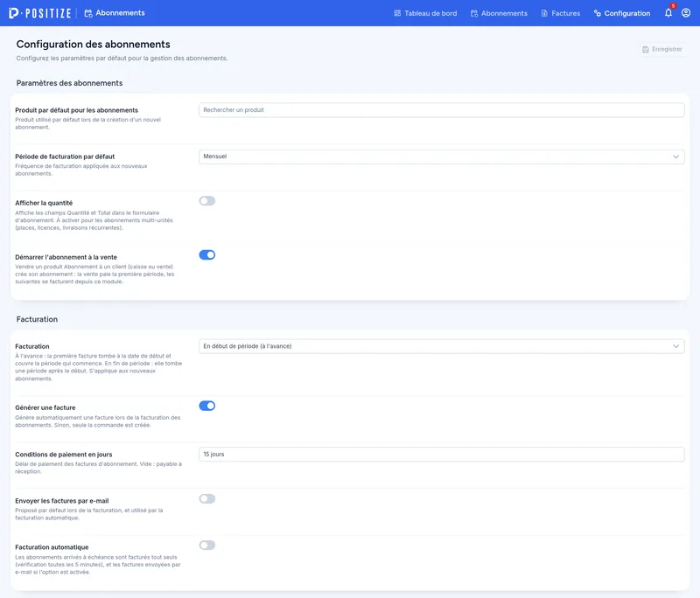Open the Factures menu item

click(561, 13)
